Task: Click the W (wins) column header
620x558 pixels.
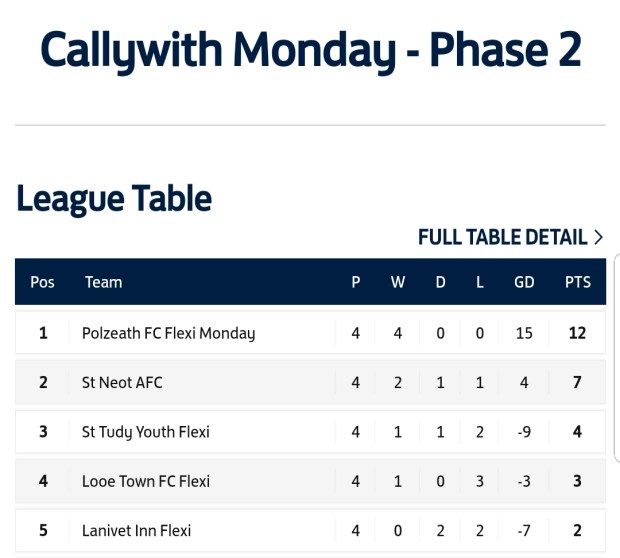Action: (x=397, y=282)
